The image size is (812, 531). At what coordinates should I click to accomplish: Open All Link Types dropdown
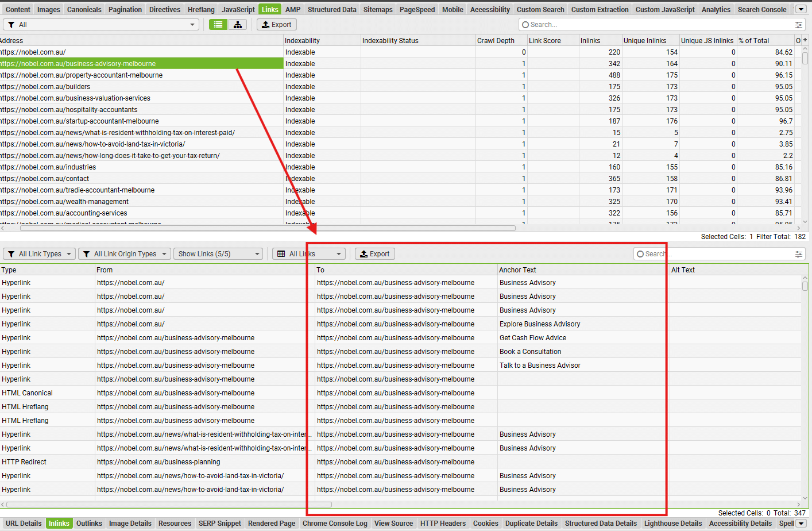click(40, 254)
